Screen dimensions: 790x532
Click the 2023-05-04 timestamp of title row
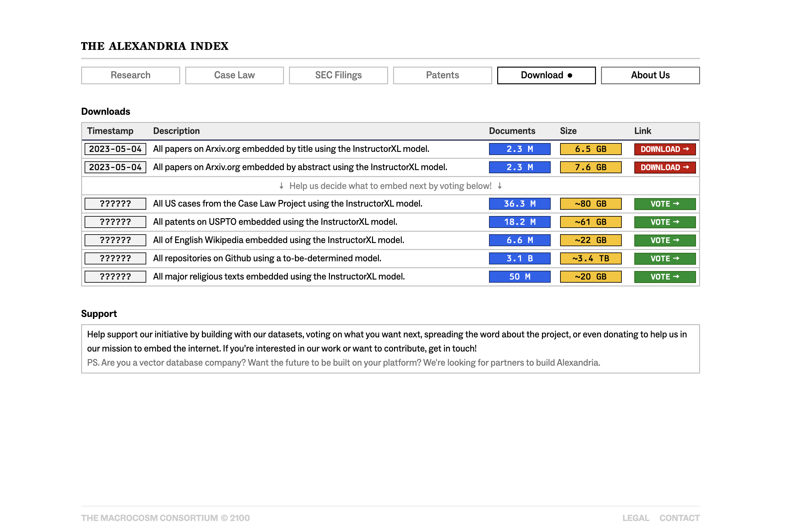pos(115,149)
